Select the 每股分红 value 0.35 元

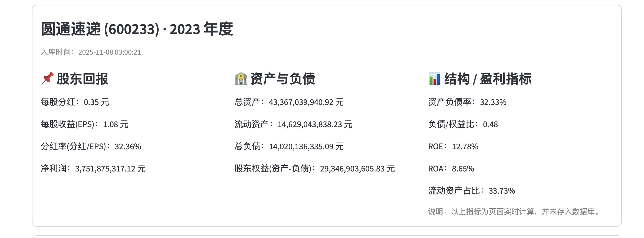coord(96,102)
